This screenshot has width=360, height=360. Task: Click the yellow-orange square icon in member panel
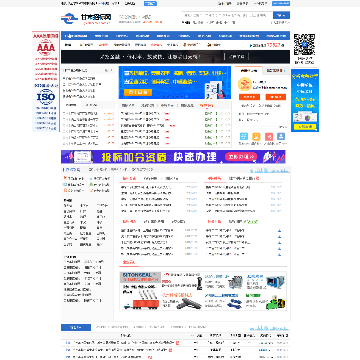256,136
